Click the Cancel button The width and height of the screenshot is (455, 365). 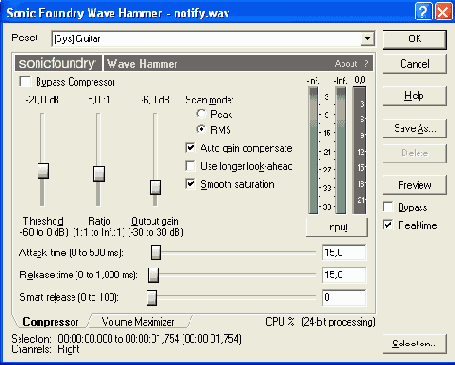click(414, 64)
